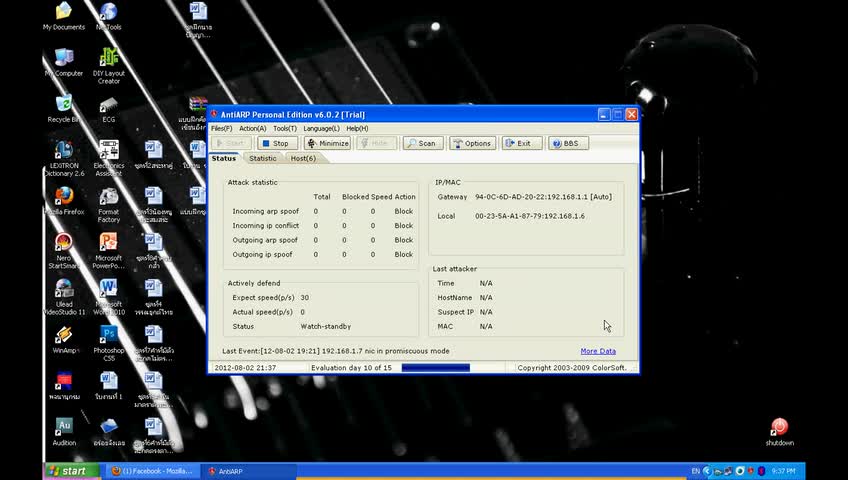This screenshot has height=480, width=848.
Task: Click the Incoming arp spoof row label
Action: (266, 211)
